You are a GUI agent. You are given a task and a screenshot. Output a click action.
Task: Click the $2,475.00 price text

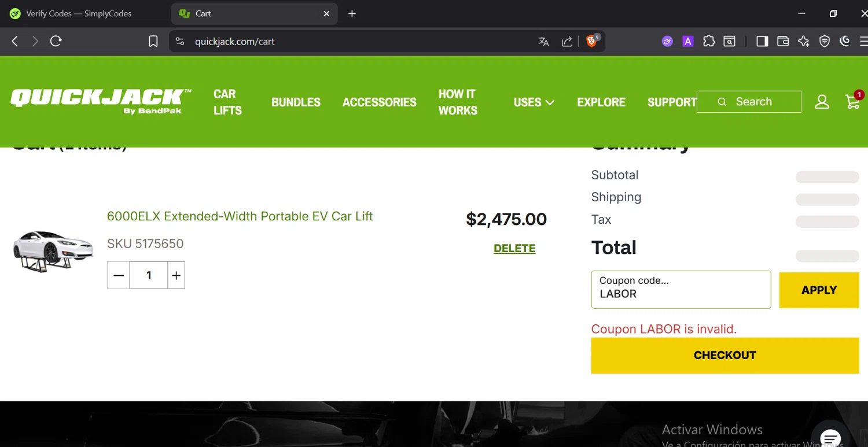(506, 219)
